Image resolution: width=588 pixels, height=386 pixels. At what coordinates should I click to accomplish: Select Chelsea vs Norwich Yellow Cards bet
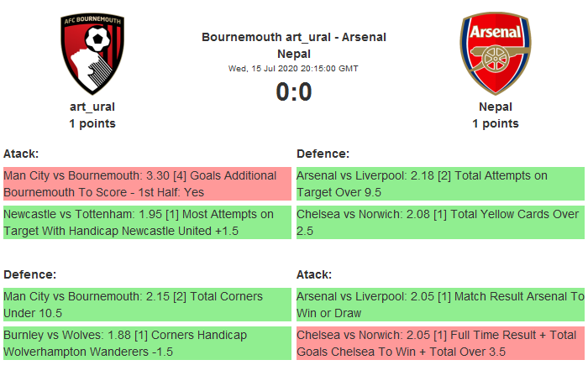(440, 222)
